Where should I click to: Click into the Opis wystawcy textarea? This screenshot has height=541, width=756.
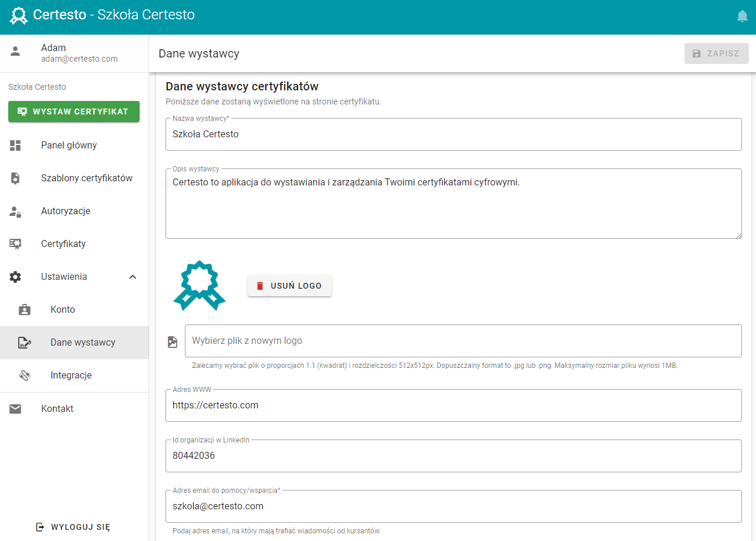[454, 204]
